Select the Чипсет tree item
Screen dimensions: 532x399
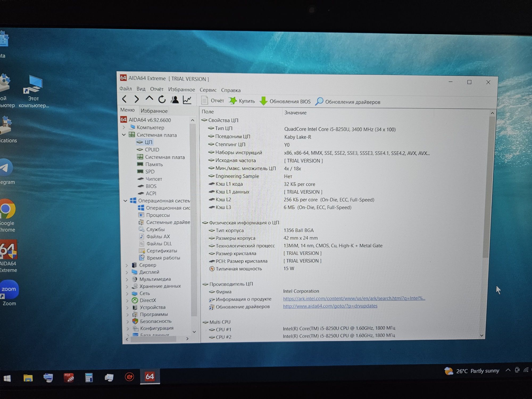pos(150,179)
